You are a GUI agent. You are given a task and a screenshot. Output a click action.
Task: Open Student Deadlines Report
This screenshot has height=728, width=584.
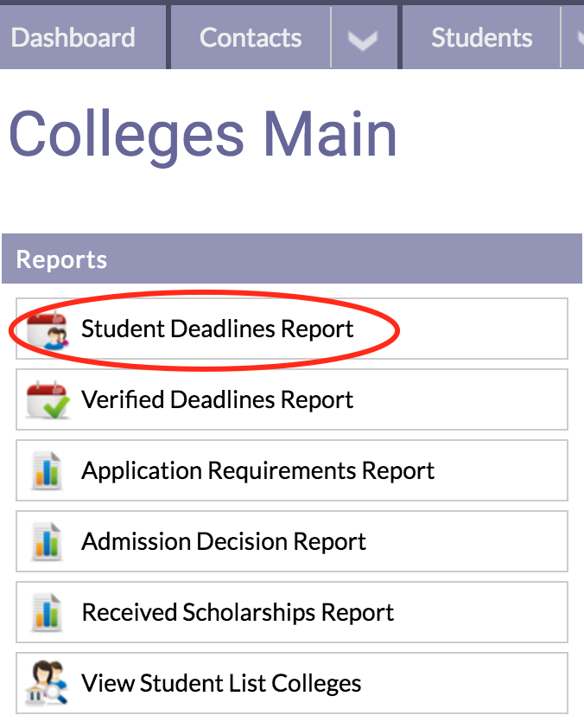pyautogui.click(x=217, y=329)
